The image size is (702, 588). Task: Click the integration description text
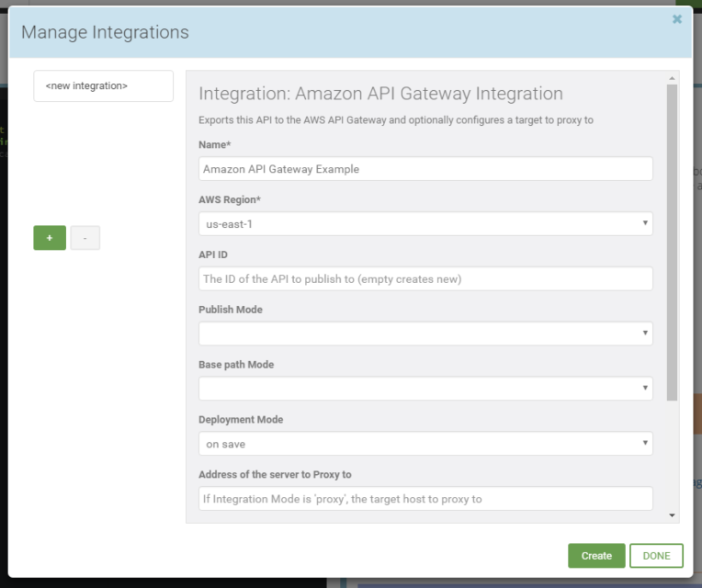[396, 120]
